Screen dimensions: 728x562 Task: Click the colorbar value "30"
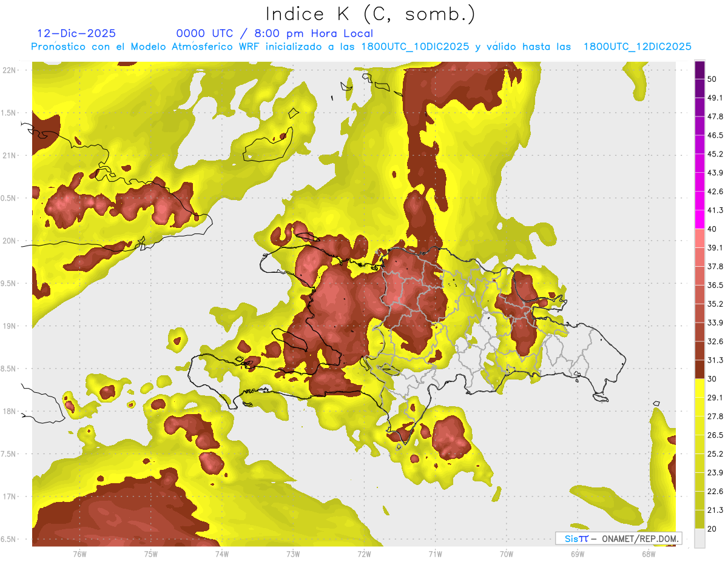pyautogui.click(x=713, y=379)
